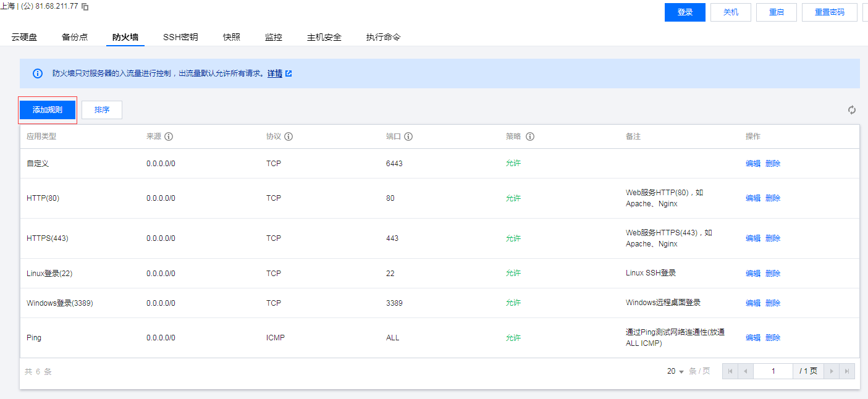Image resolution: width=868 pixels, height=399 pixels.
Task: Open the SSH密钥 tab
Action: (180, 37)
